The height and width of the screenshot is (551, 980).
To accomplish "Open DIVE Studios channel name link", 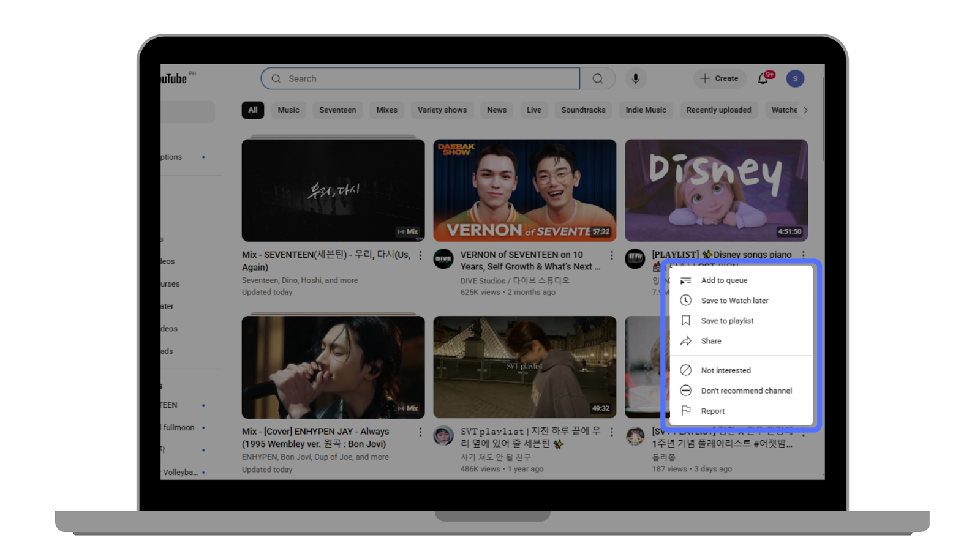I will (514, 281).
